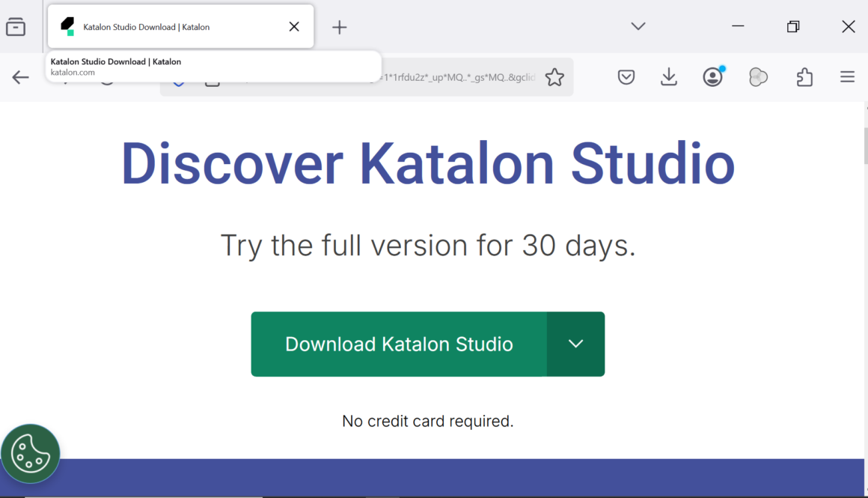Click the Katalon favicon on the browser tab

(67, 25)
